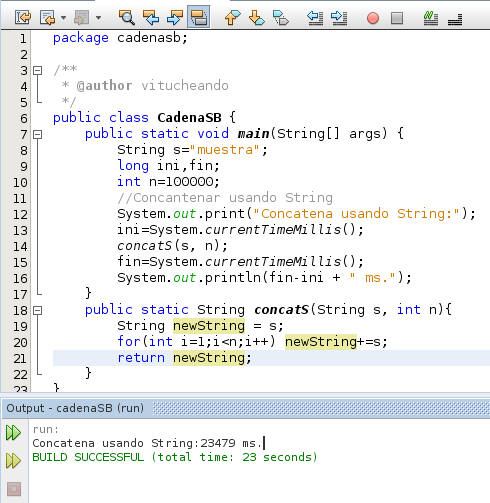Click the Find Selection magnifier icon
This screenshot has width=490, height=503.
point(126,17)
